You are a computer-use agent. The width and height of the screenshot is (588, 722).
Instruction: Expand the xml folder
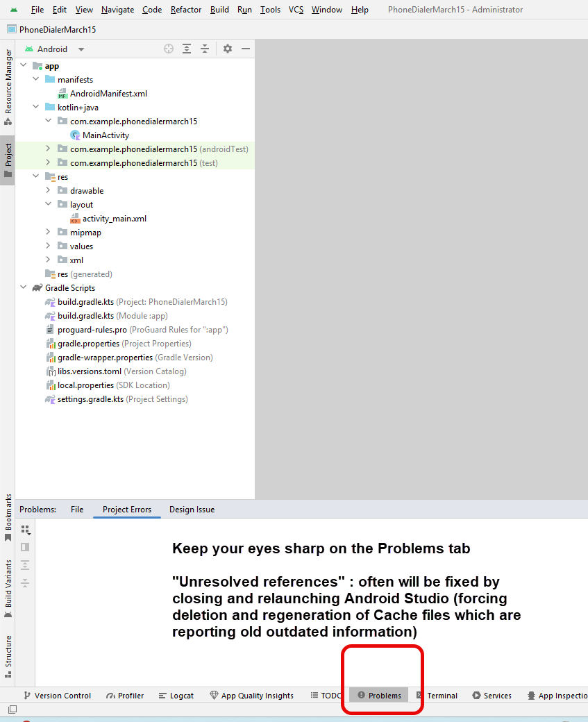pyautogui.click(x=48, y=260)
